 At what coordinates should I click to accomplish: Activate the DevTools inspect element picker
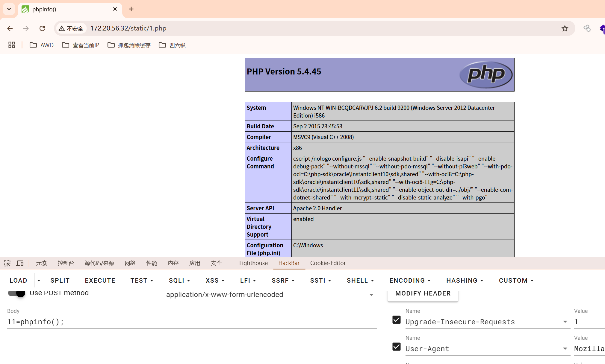[7, 263]
